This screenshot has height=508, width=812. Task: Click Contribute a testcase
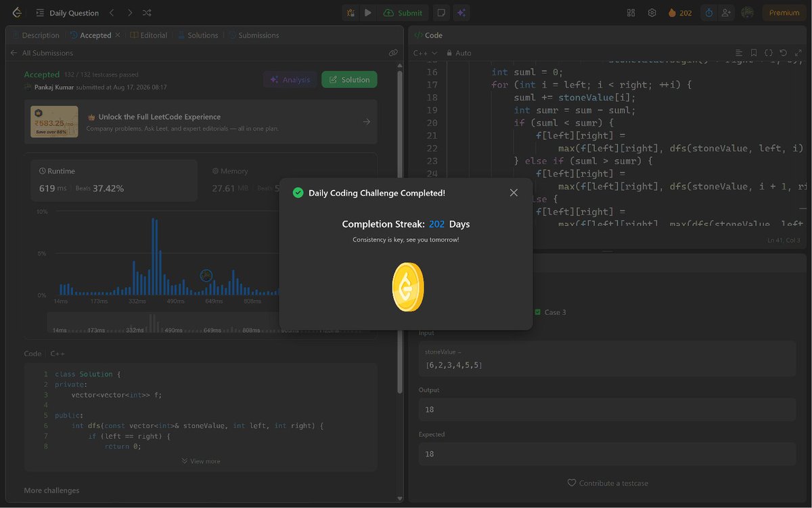point(608,483)
